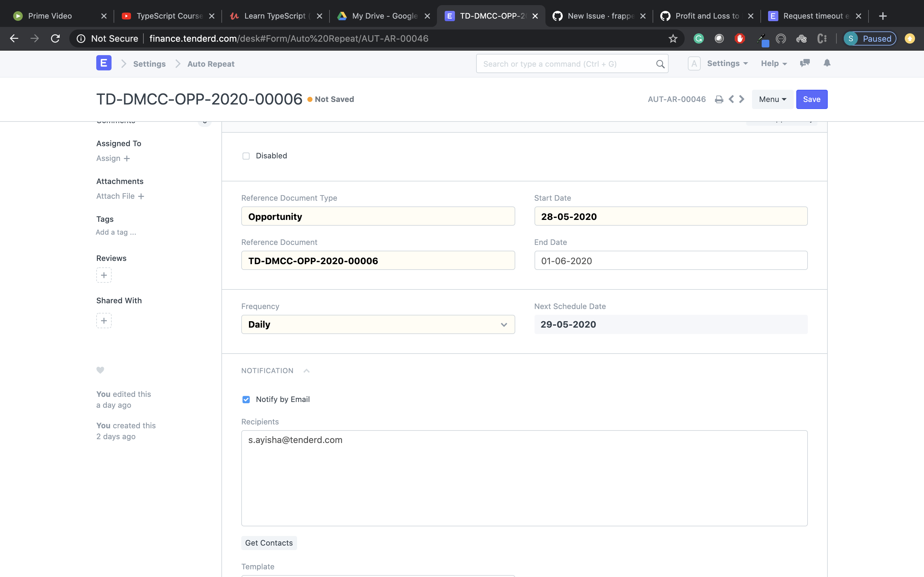The width and height of the screenshot is (924, 577).
Task: Navigate to the next document via right arrow
Action: click(741, 99)
